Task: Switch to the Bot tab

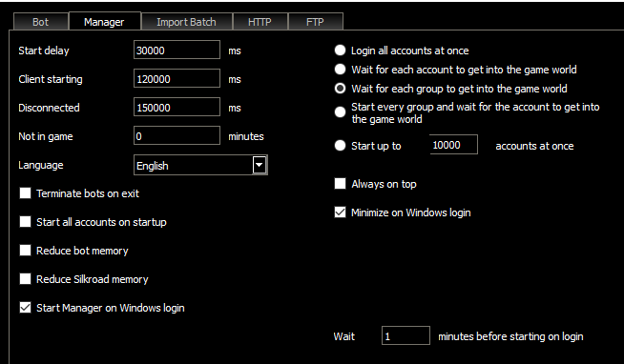Action: 41,22
